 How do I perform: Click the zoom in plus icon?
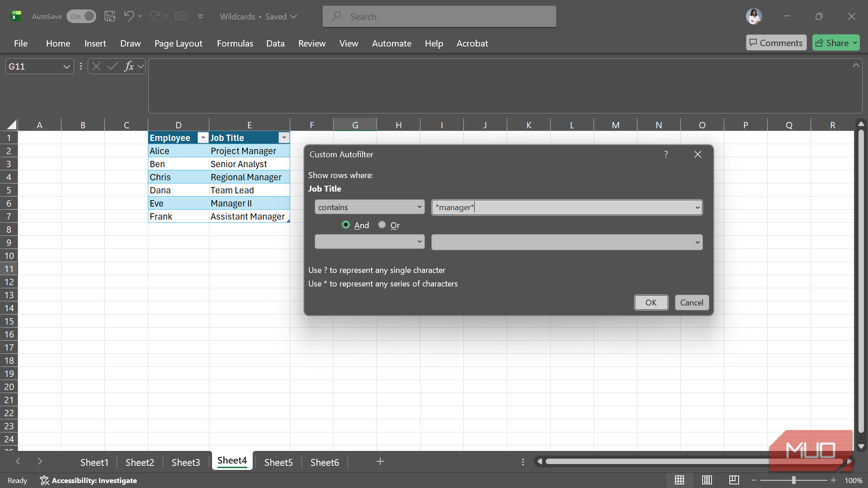[x=833, y=480]
